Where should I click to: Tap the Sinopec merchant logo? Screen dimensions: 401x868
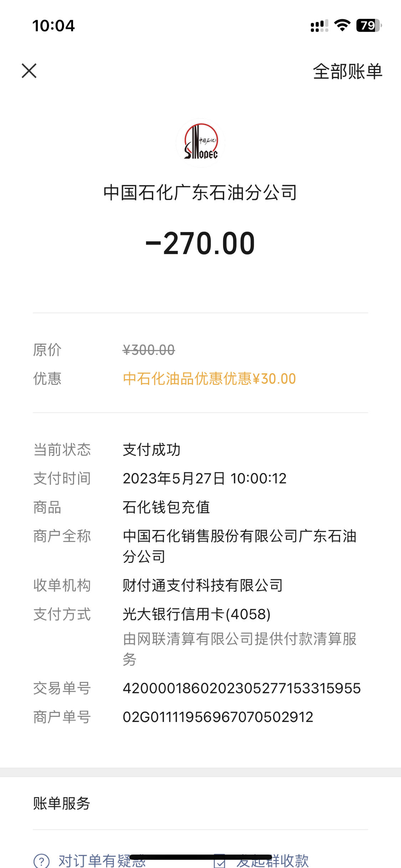pos(200,143)
